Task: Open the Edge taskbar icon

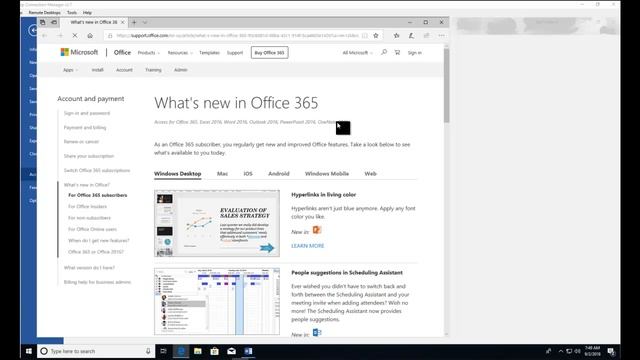Action: point(181,351)
